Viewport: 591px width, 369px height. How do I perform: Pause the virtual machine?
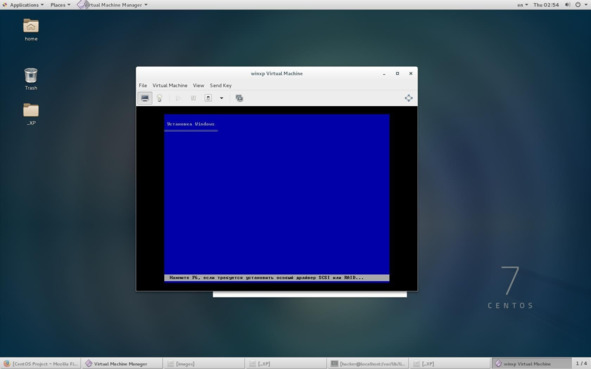193,98
